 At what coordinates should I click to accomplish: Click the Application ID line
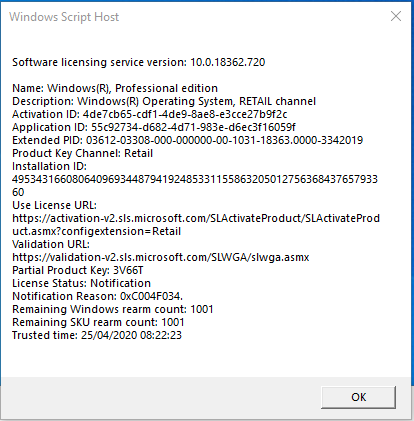(154, 127)
